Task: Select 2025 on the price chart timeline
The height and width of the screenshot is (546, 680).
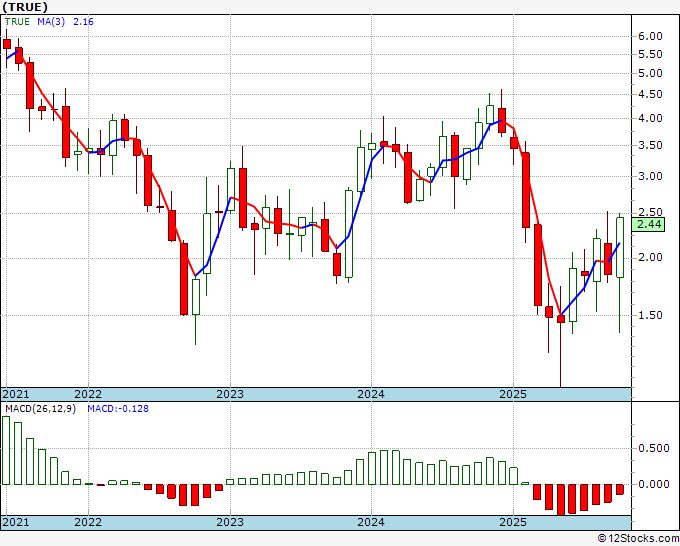Action: [513, 394]
